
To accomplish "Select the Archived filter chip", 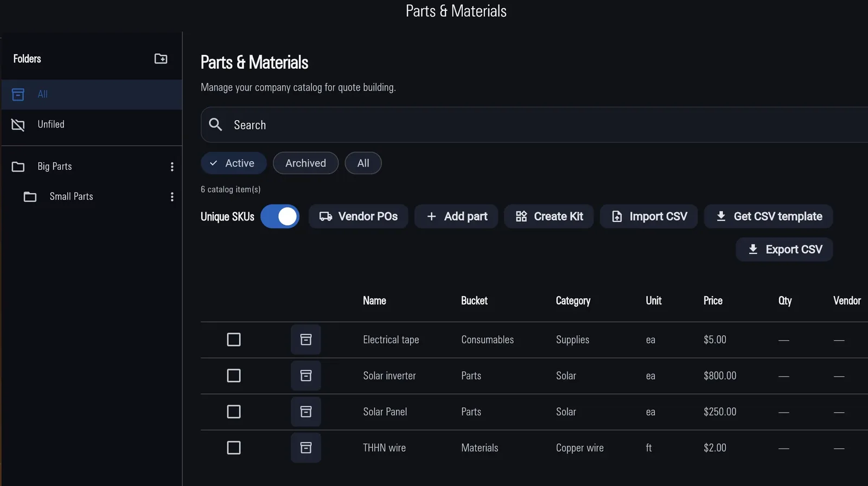I will [305, 163].
